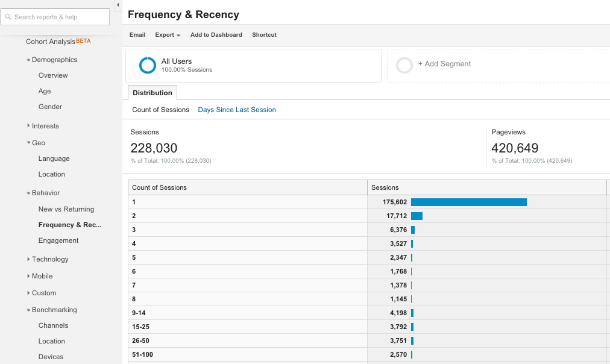Click the 1,768 sessions value

coord(398,271)
